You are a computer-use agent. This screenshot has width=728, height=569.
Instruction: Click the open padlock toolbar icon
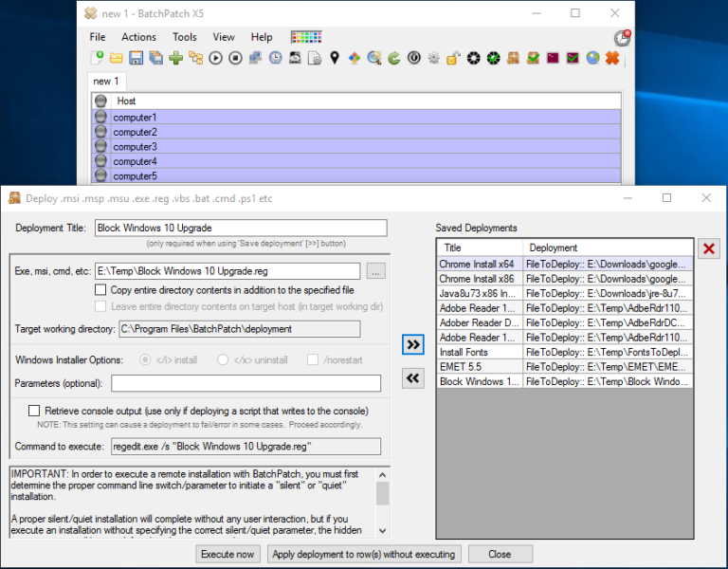pos(453,59)
